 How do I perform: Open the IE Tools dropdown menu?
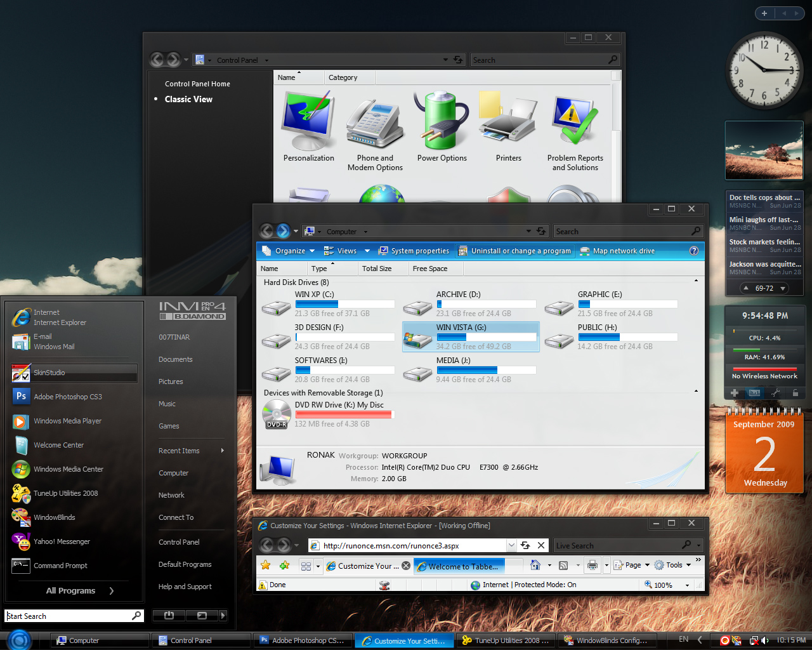(672, 565)
